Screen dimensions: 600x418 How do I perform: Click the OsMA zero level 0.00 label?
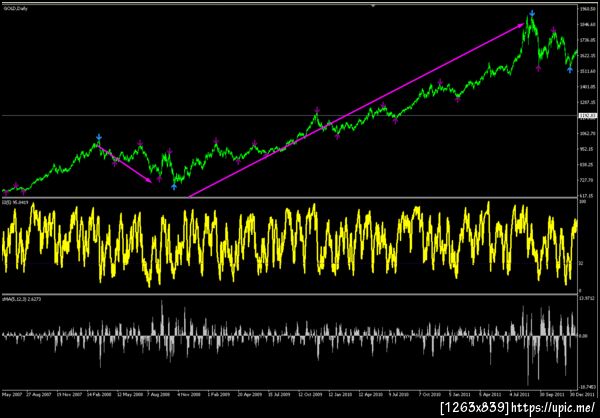point(583,336)
